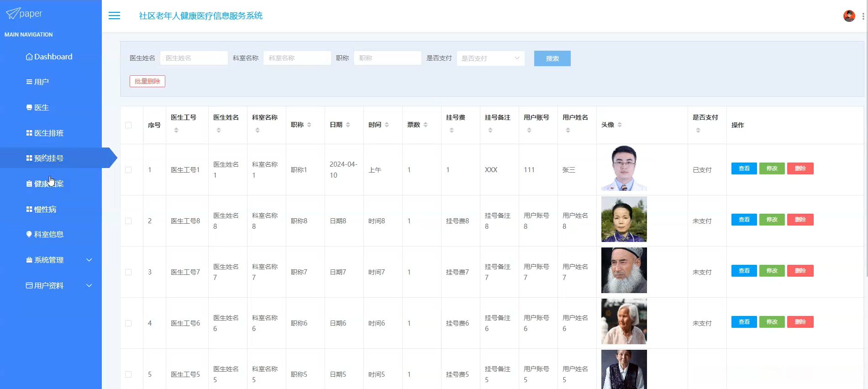Click the paper plane logo icon
The image size is (868, 389).
(x=12, y=14)
